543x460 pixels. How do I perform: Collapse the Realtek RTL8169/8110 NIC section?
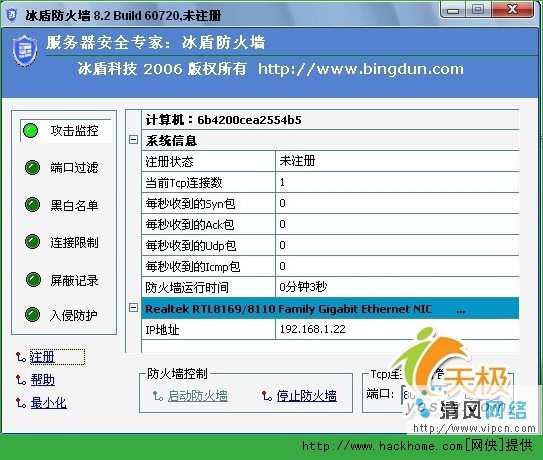pos(133,308)
